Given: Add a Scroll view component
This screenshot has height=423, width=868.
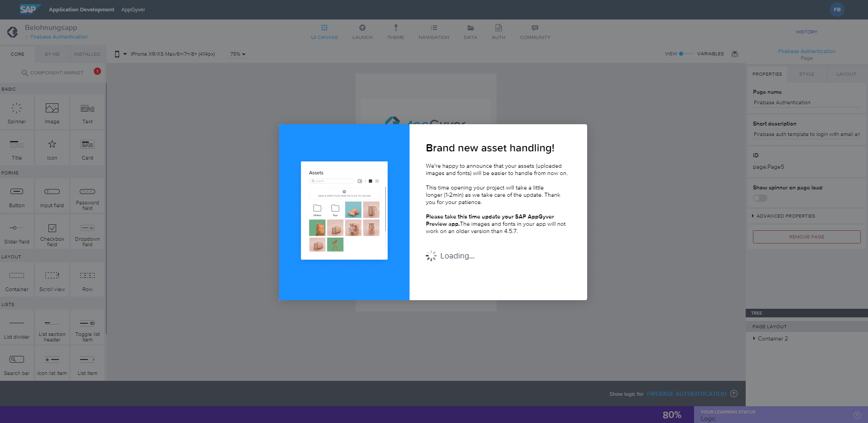Looking at the screenshot, I should click(52, 280).
